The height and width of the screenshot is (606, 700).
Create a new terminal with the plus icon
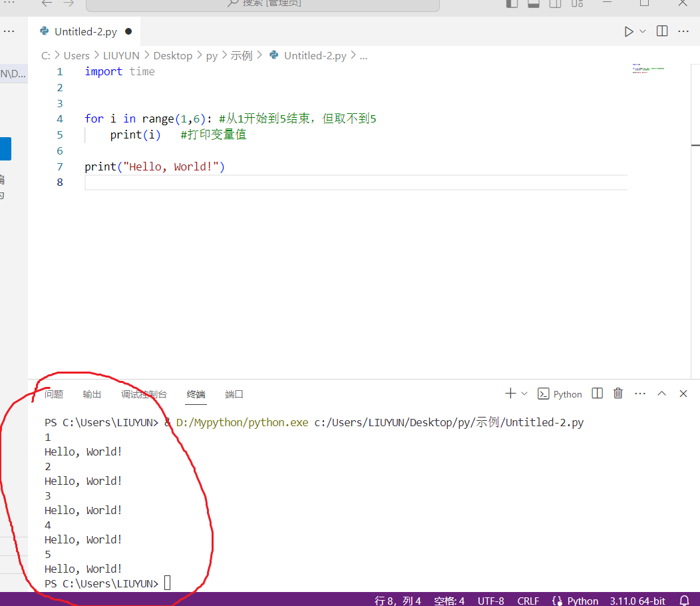pyautogui.click(x=510, y=394)
